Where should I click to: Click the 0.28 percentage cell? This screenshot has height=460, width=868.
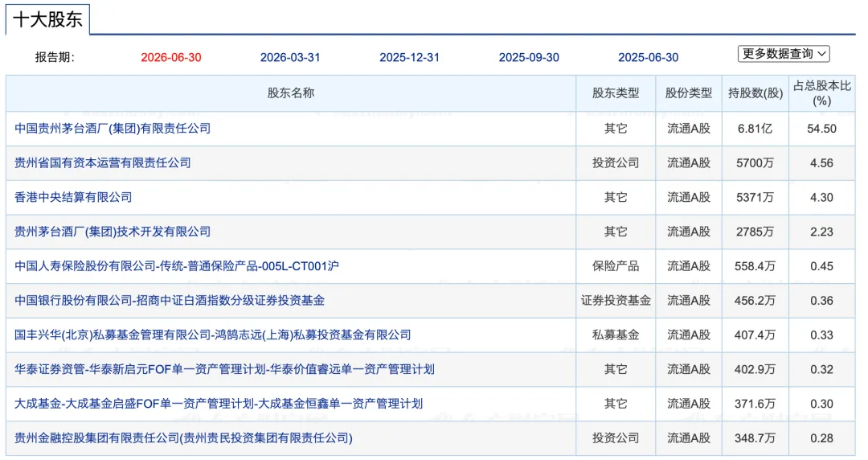(x=821, y=437)
